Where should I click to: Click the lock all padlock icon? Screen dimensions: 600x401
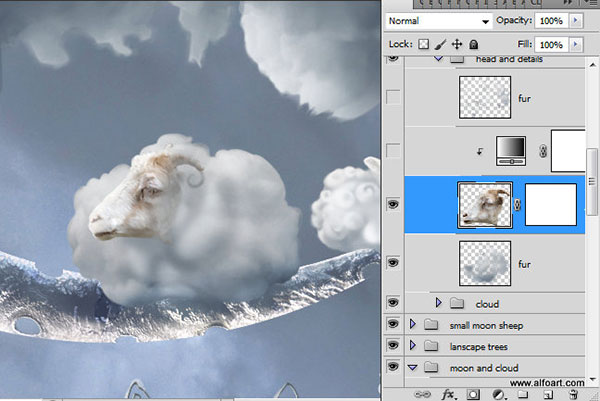(473, 44)
